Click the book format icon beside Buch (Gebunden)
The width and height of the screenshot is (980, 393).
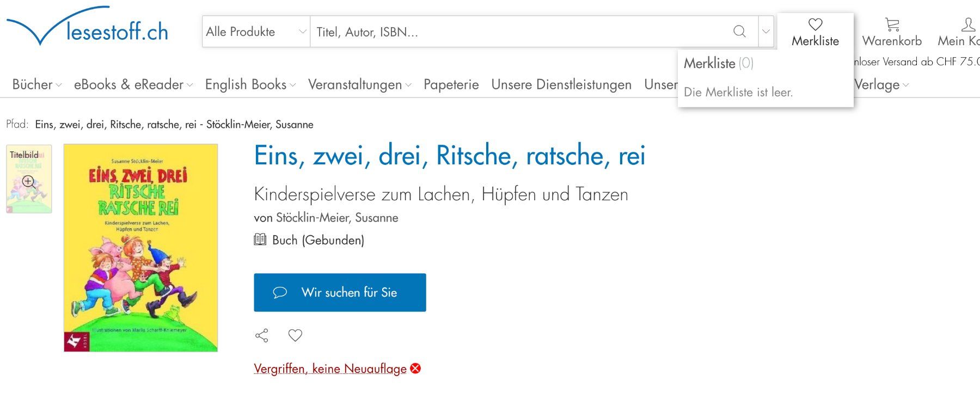point(260,240)
